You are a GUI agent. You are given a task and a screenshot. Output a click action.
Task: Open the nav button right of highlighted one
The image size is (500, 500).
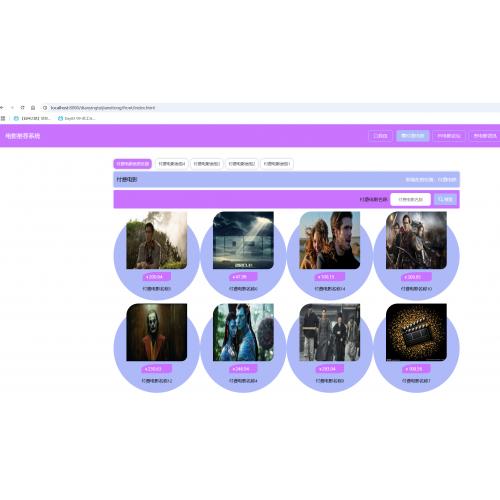click(449, 136)
